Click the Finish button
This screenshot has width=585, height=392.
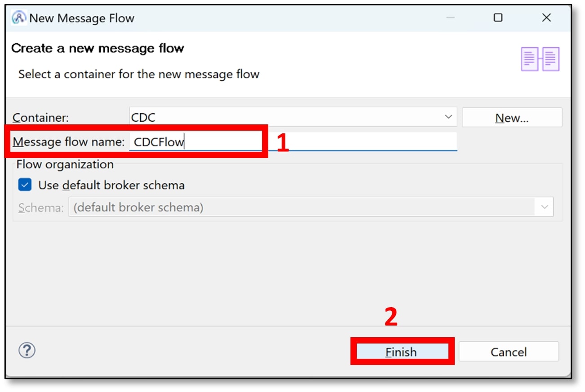click(401, 352)
